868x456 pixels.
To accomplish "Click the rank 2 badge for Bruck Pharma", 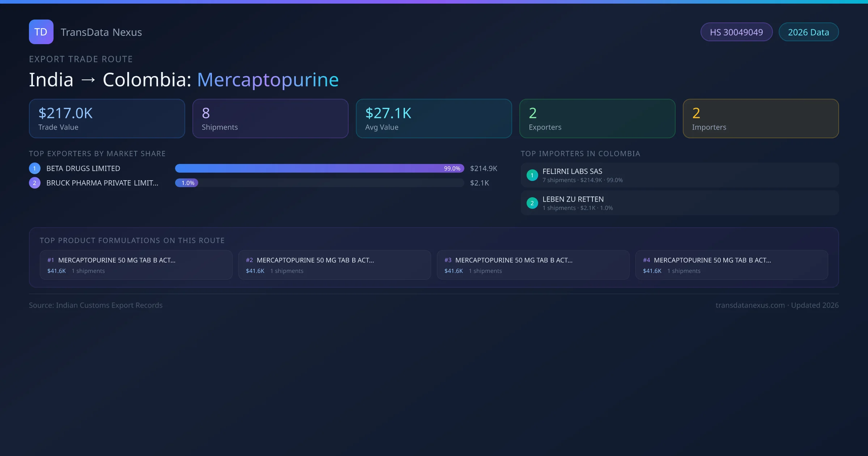I will tap(35, 183).
